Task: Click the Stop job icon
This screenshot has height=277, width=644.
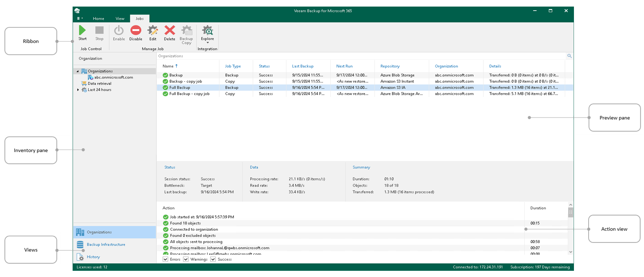Action: point(99,30)
